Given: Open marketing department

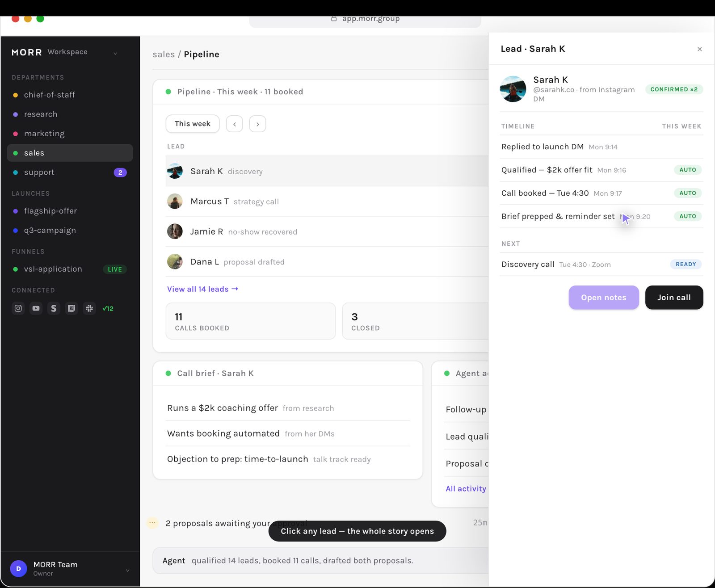Looking at the screenshot, I should click(70, 134).
